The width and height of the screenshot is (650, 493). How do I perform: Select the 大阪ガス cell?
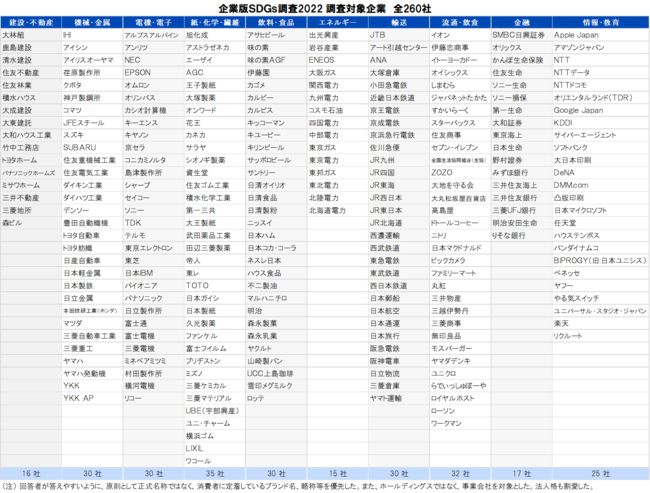click(337, 73)
